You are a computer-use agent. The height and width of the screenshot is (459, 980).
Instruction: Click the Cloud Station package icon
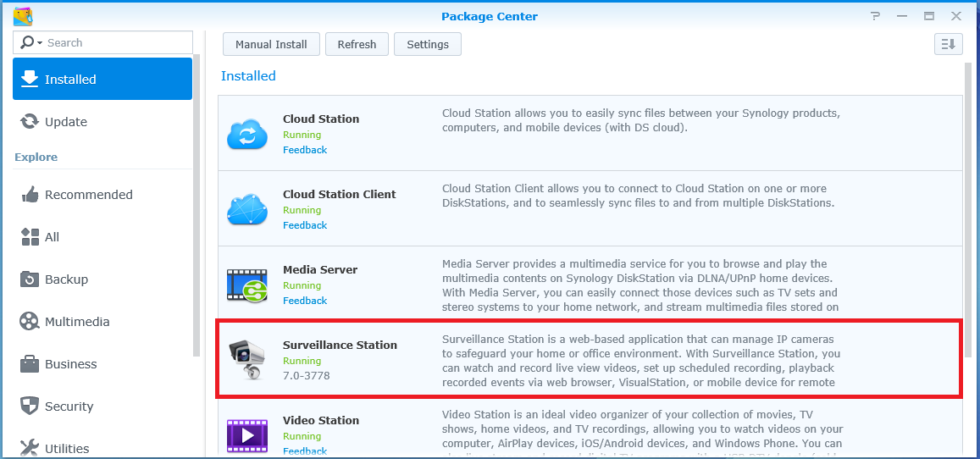tap(247, 134)
